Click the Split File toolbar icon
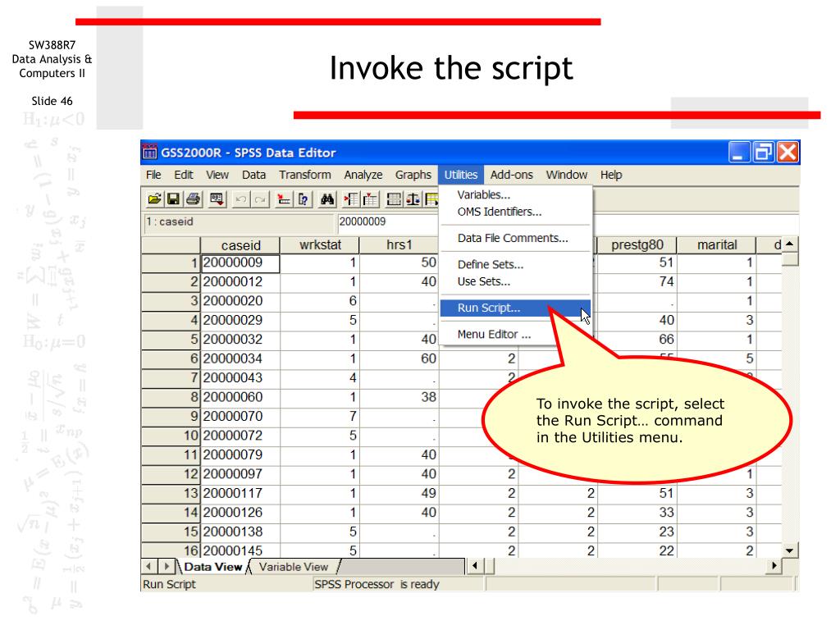Viewport: 840px width, 630px height. (394, 199)
